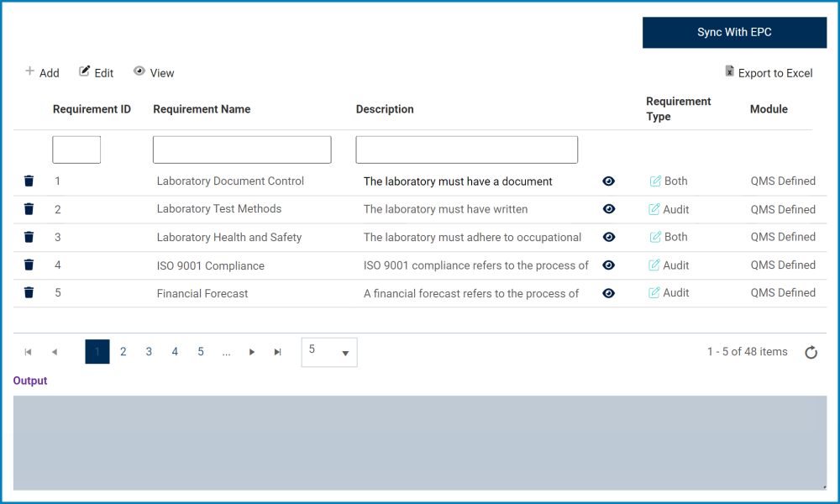The width and height of the screenshot is (840, 504).
Task: Show description details for Financial Forecast
Action: pyautogui.click(x=609, y=293)
